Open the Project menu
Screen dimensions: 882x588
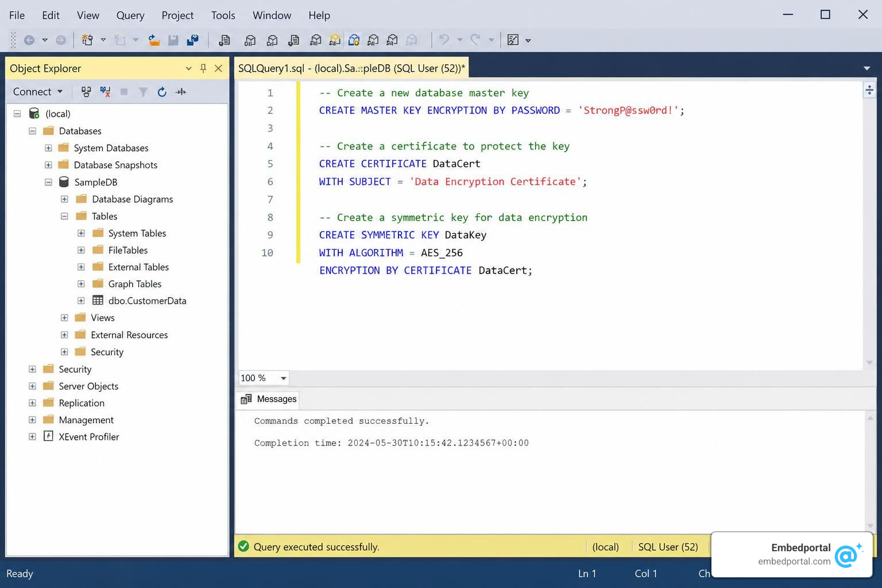tap(177, 16)
